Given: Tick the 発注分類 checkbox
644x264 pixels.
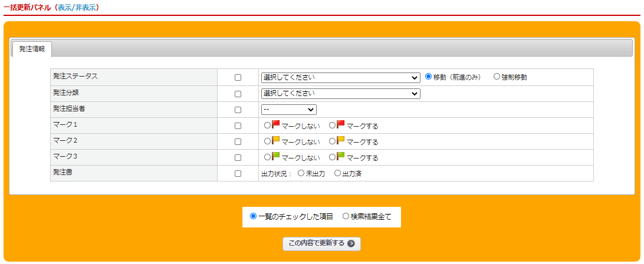Looking at the screenshot, I should pos(238,94).
